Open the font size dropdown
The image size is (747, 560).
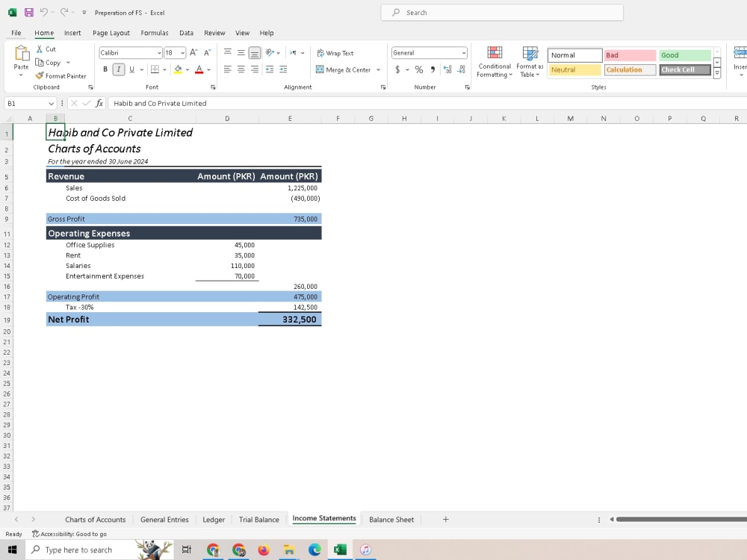[x=183, y=53]
